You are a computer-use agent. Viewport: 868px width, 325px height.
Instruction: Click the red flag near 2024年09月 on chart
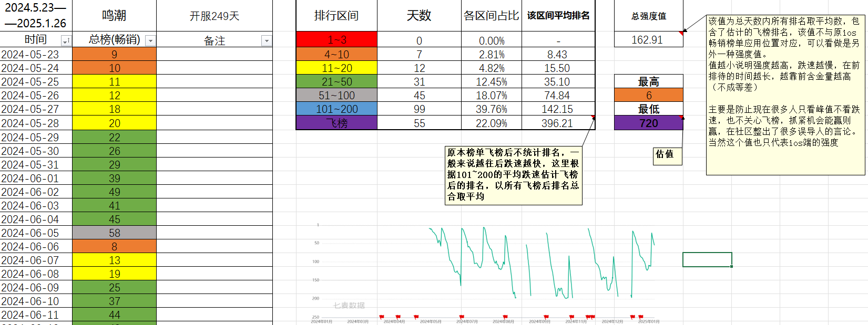546,317
